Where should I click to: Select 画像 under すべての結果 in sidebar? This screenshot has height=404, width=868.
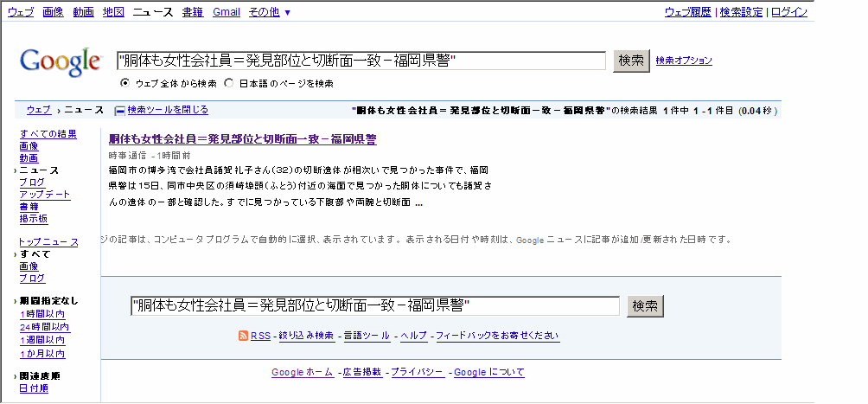pyautogui.click(x=29, y=145)
